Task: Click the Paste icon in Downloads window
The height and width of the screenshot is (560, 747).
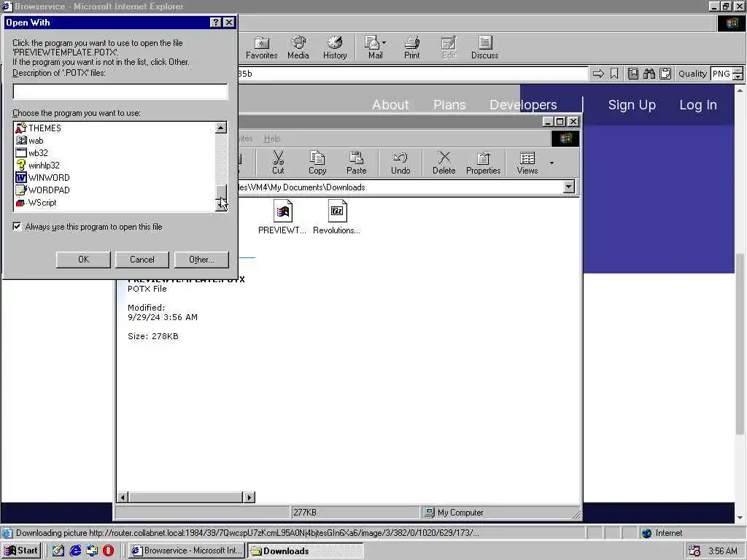Action: pos(356,163)
